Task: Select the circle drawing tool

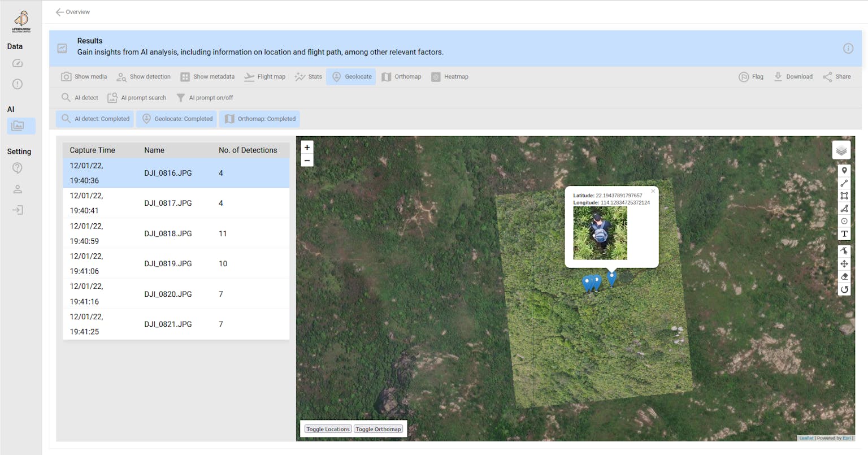Action: click(x=844, y=221)
